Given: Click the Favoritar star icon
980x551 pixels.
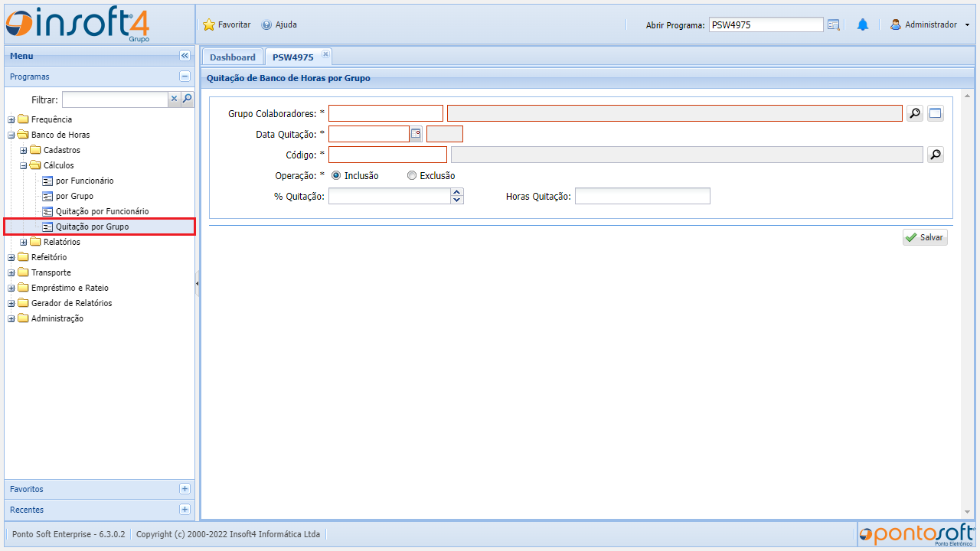Looking at the screenshot, I should (208, 24).
